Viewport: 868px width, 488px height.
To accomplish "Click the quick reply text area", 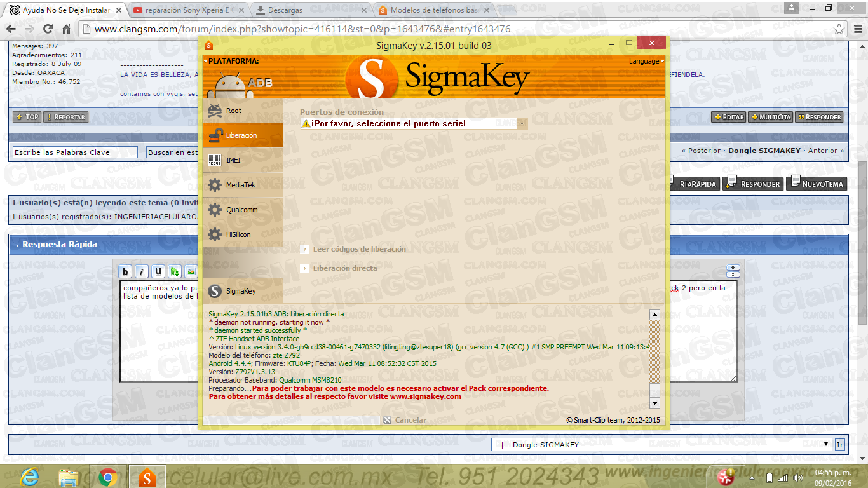I will pyautogui.click(x=428, y=331).
